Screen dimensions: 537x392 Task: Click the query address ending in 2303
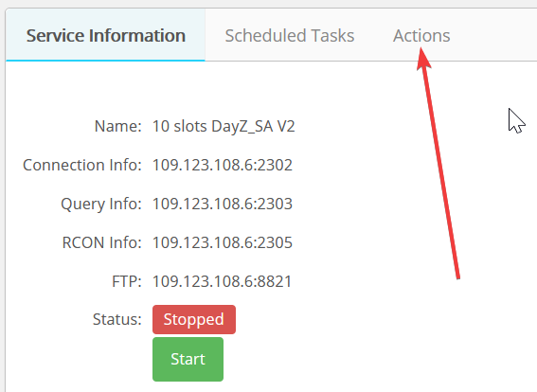coord(223,204)
